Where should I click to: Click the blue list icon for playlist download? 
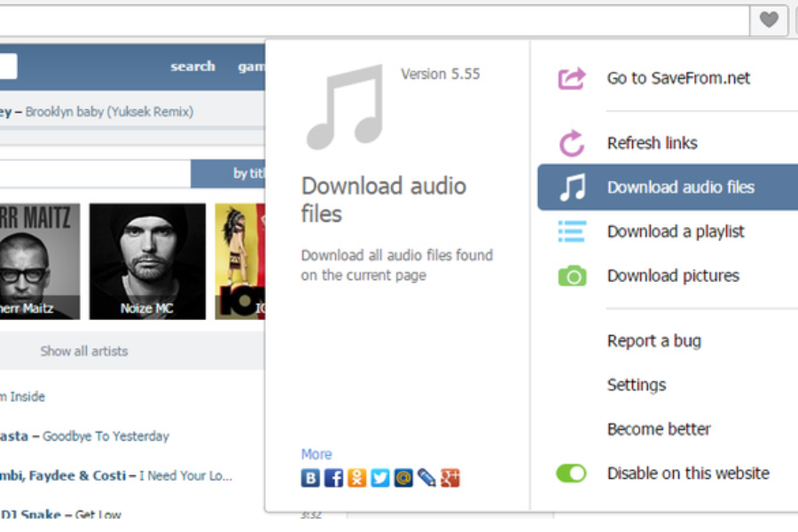(572, 231)
